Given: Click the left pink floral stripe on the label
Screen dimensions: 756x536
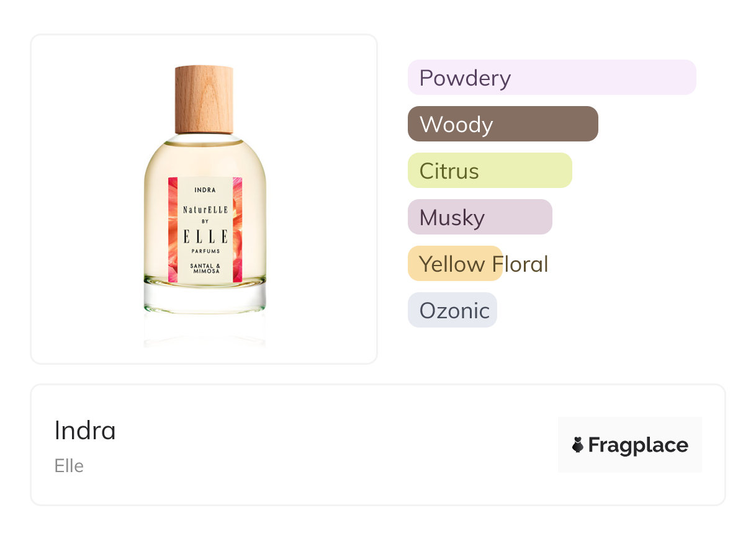Looking at the screenshot, I should click(173, 230).
